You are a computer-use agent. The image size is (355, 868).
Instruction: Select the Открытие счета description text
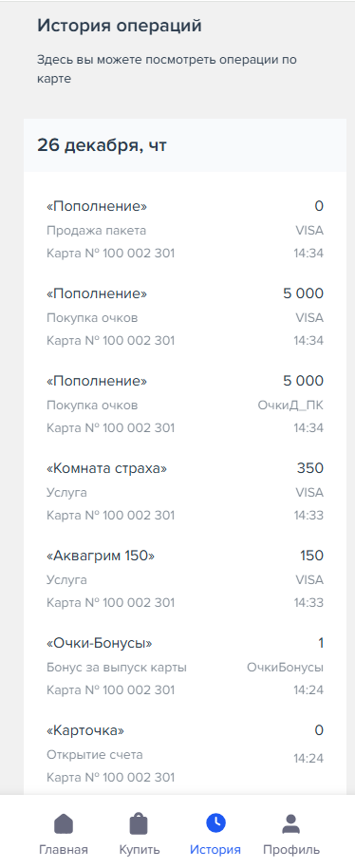95,755
